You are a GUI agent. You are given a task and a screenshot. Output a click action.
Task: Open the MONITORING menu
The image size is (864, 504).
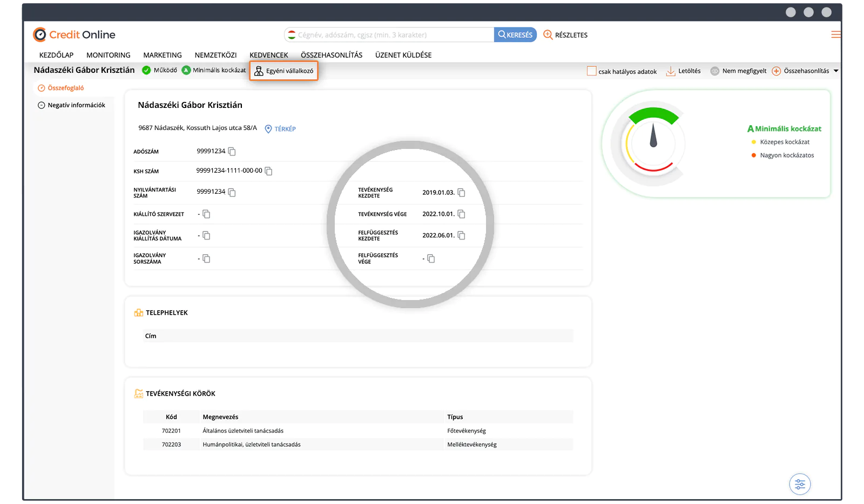108,55
